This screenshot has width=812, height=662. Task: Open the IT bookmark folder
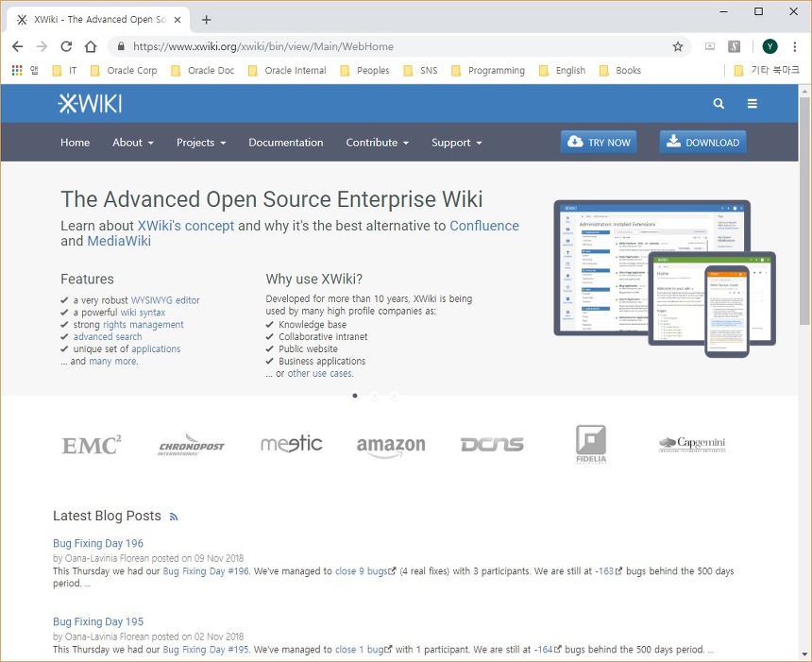(65, 71)
